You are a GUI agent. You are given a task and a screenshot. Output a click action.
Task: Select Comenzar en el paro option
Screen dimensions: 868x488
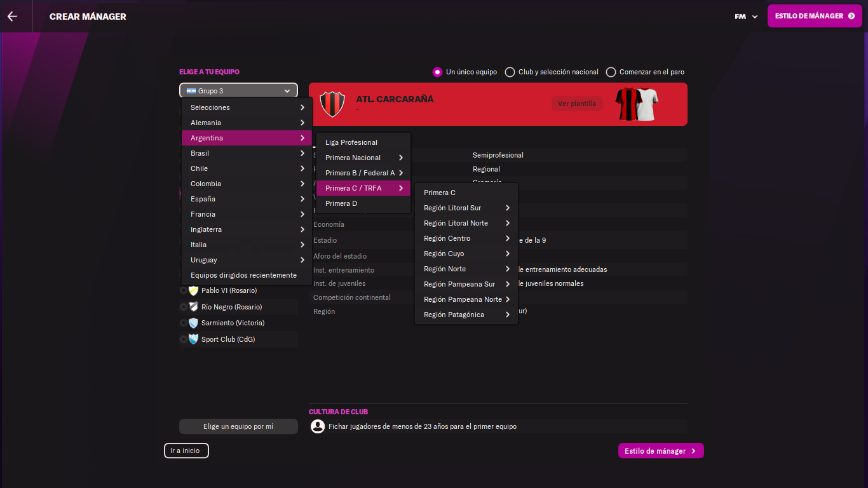tap(611, 72)
